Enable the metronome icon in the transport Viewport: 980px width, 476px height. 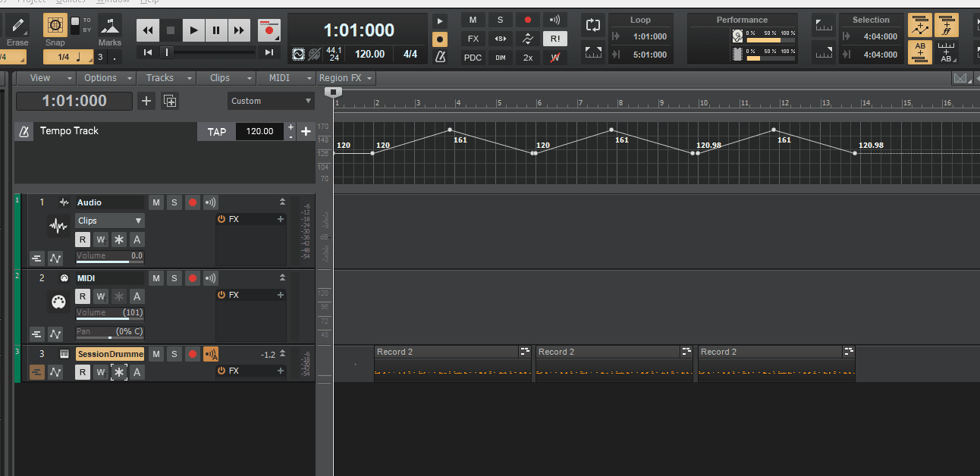(441, 57)
